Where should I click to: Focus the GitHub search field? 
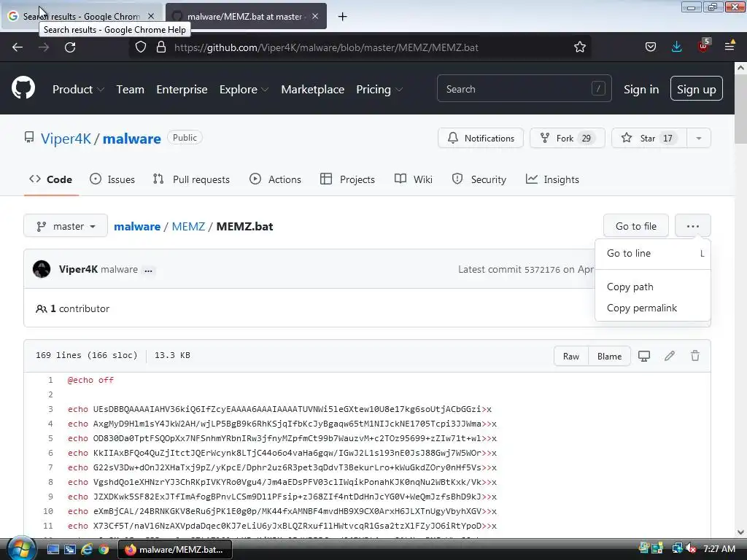coord(524,88)
